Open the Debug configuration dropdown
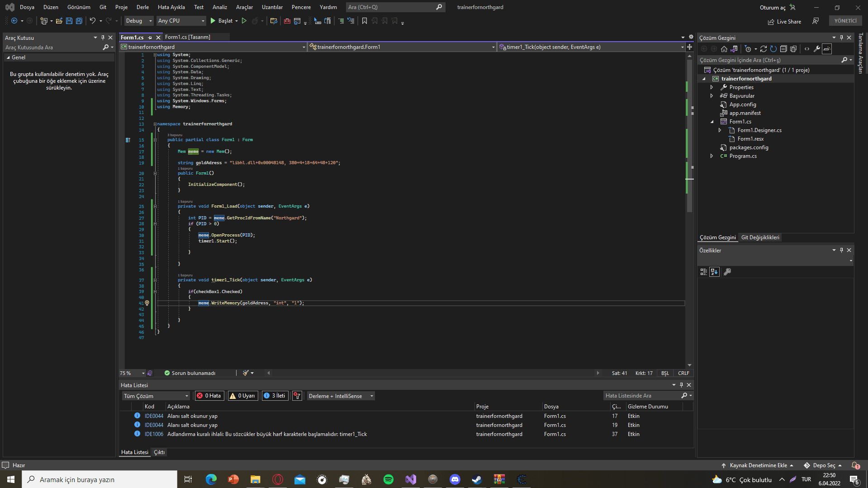Viewport: 868px width, 488px height. (x=139, y=21)
